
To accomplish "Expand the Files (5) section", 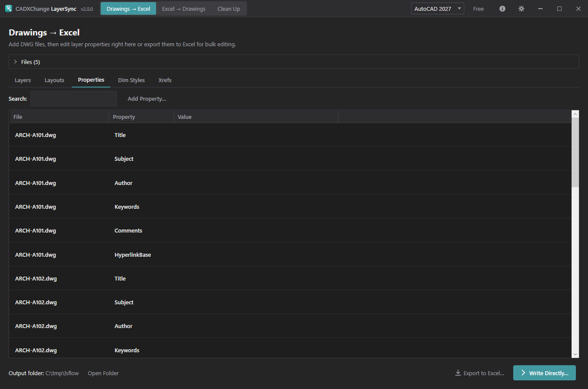I will click(294, 62).
